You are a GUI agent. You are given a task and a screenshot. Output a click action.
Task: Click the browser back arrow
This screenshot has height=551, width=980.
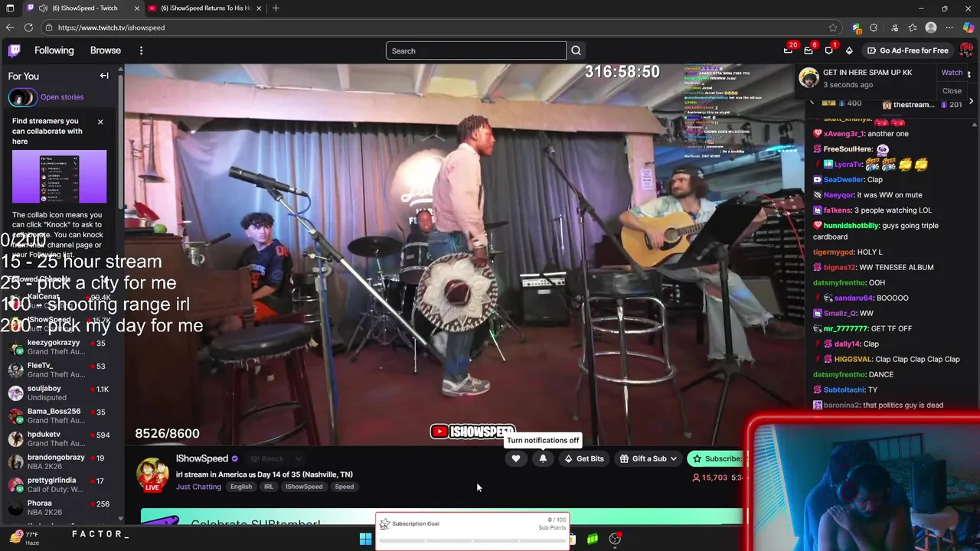[10, 28]
